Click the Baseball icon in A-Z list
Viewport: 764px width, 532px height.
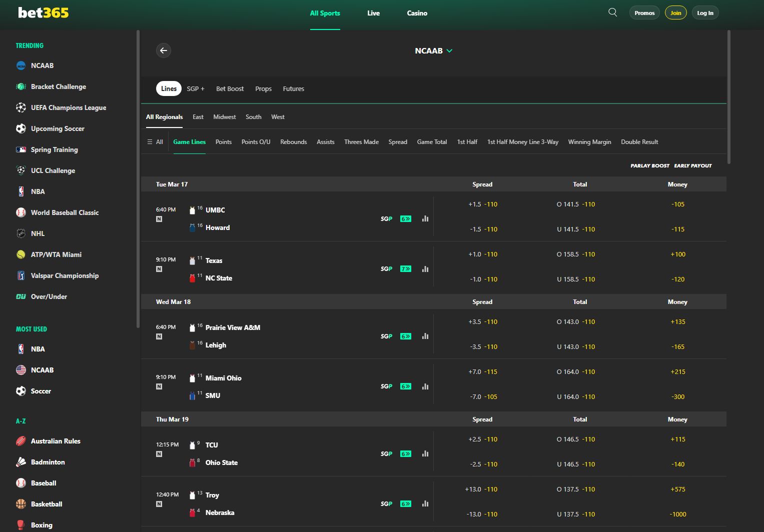[21, 483]
